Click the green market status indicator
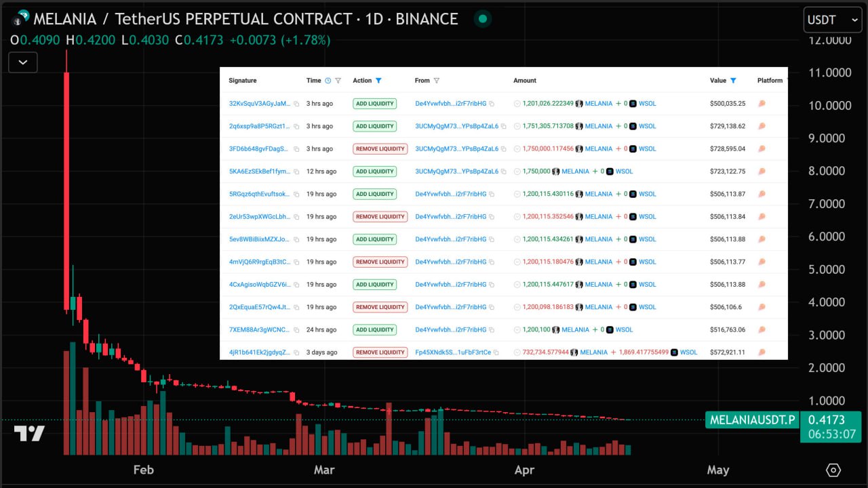The width and height of the screenshot is (868, 488). 483,19
